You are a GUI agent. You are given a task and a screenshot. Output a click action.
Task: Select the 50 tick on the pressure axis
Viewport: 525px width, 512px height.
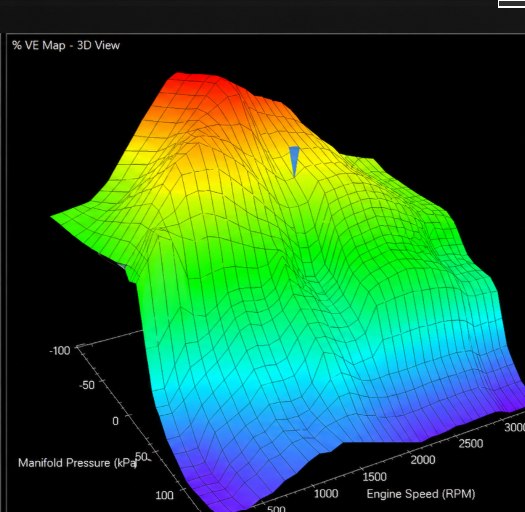click(141, 456)
